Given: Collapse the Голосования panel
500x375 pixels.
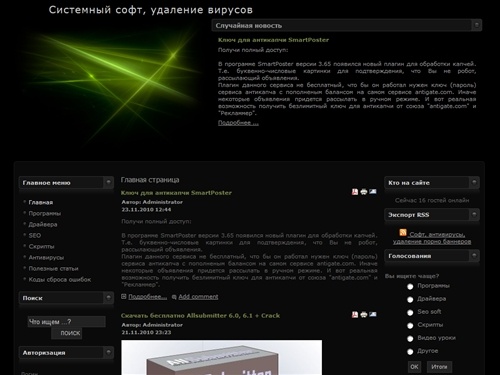Looking at the screenshot, I should (474, 255).
